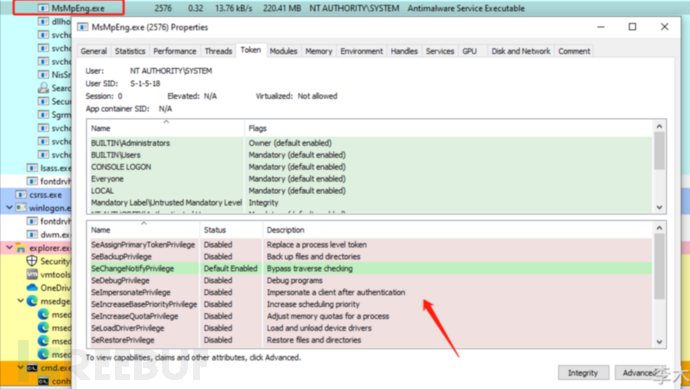Screen dimensions: 690x389
Task: Switch to the Handles tab
Action: tap(404, 51)
